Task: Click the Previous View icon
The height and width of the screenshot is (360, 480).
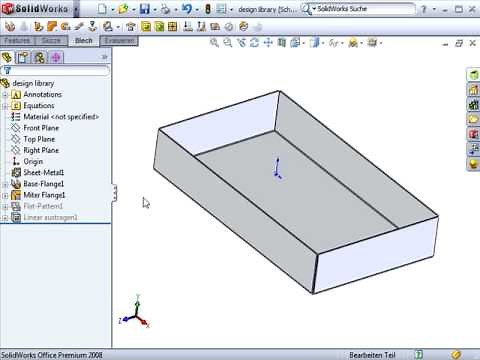Action: tap(241, 43)
